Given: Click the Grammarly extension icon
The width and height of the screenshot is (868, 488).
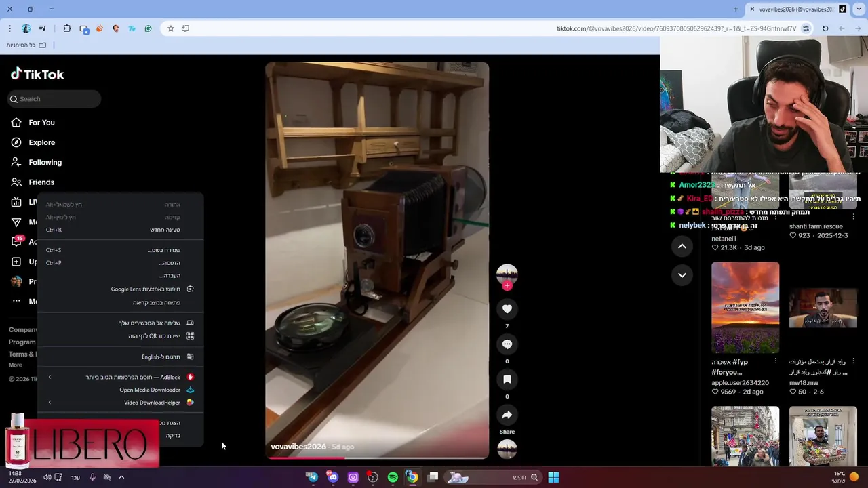Looking at the screenshot, I should point(149,28).
